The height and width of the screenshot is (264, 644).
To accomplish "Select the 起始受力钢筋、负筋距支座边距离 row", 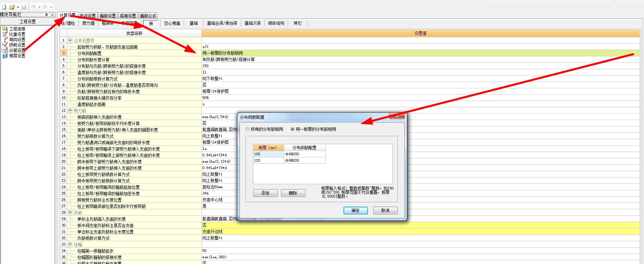I will 350,47.
